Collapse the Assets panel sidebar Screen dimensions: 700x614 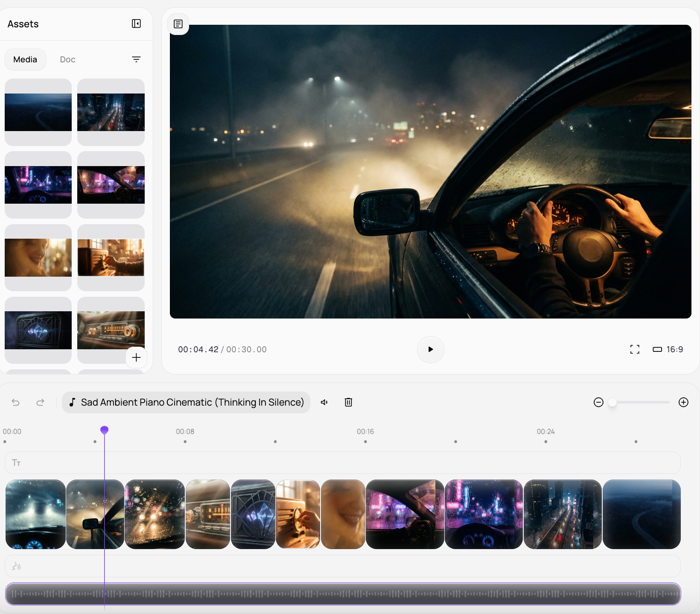coord(136,23)
